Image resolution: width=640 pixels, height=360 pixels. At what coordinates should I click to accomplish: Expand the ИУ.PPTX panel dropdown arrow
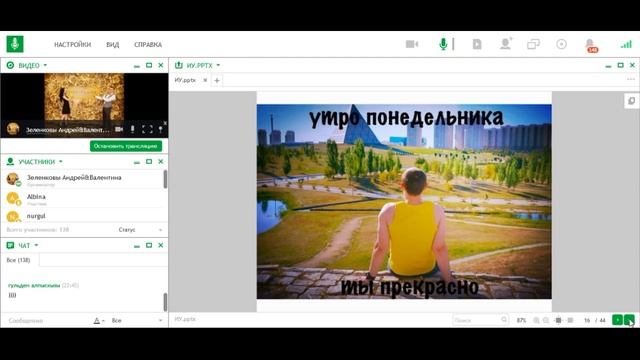(218, 65)
